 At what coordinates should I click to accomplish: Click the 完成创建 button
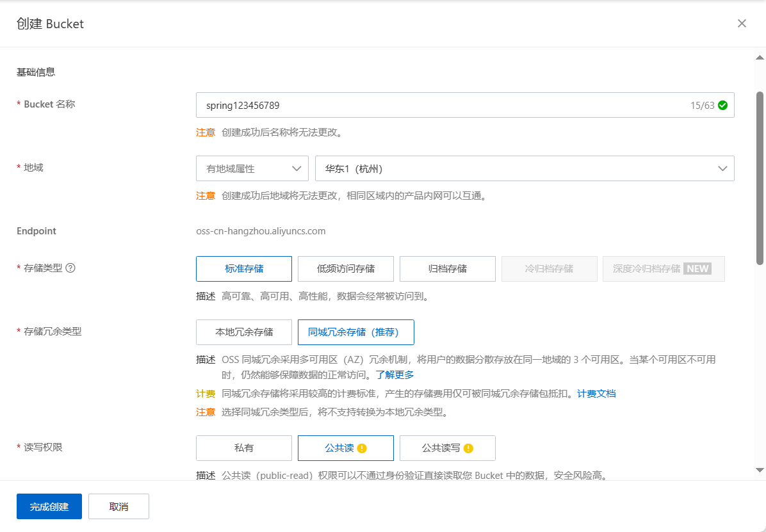coord(49,506)
